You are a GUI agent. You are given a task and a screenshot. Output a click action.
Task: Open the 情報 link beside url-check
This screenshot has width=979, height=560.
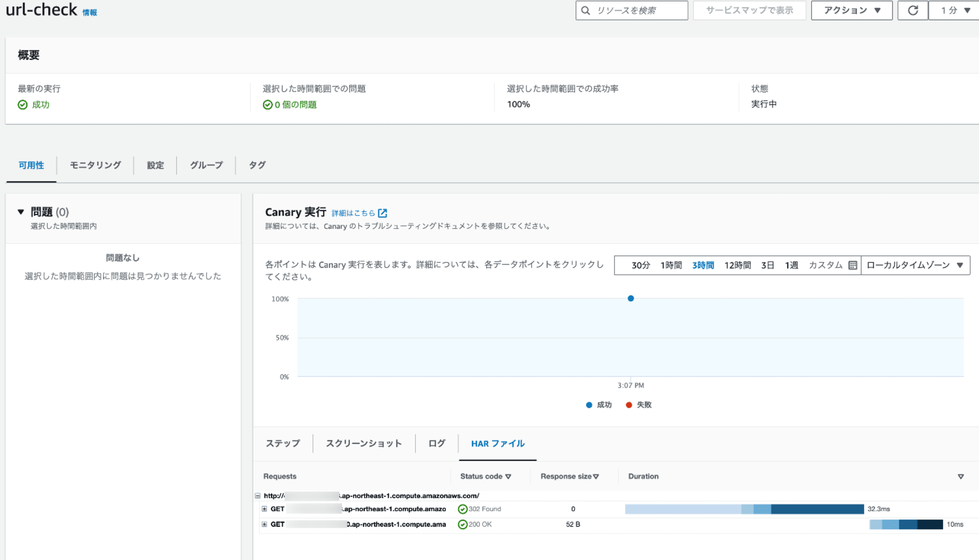click(90, 13)
